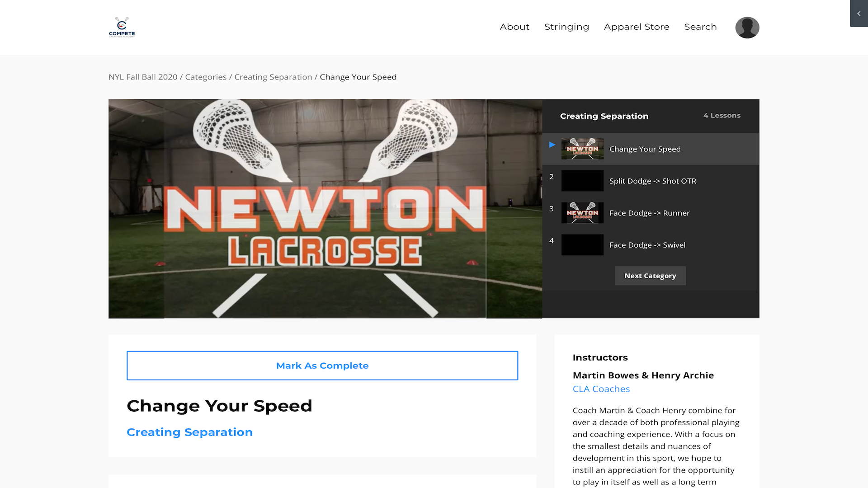Select the Face Dodge -> Swivel lesson

click(x=647, y=245)
